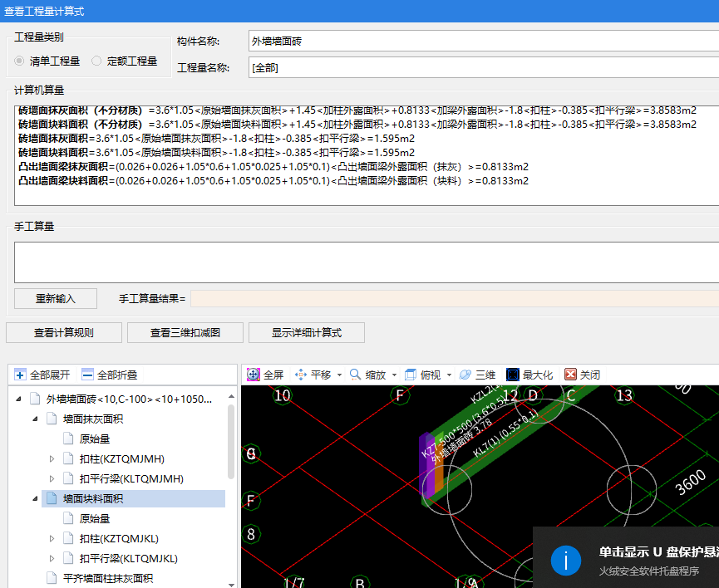719x588 pixels.
Task: Click the 3600 dimension label in viewer
Action: click(690, 483)
